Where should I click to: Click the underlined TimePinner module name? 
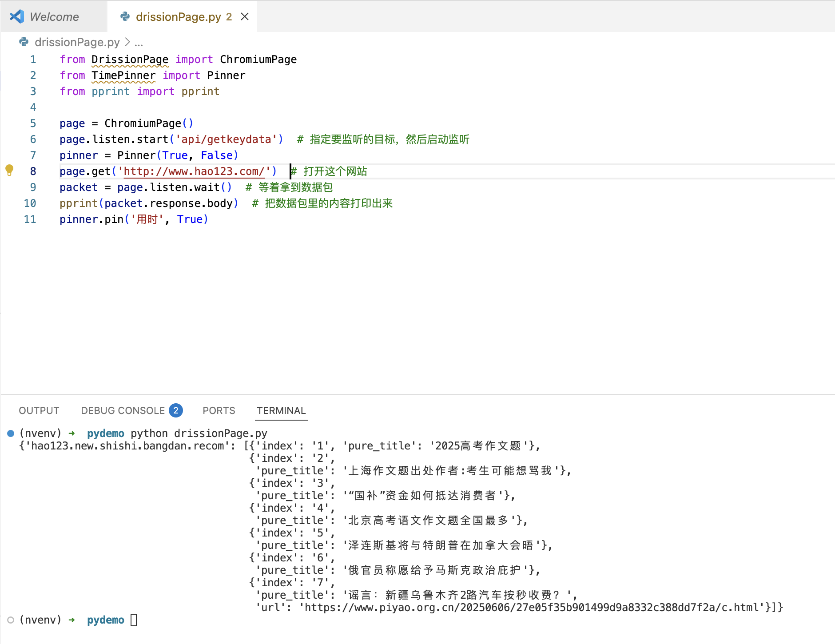pos(123,76)
